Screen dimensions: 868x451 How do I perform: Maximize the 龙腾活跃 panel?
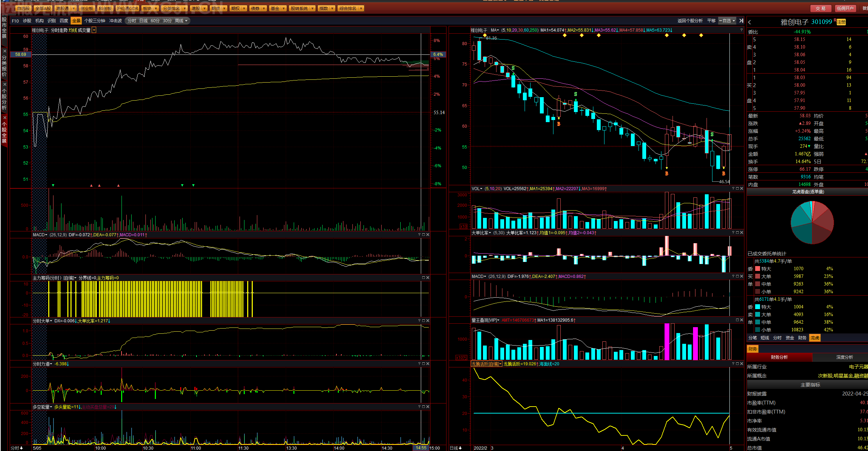click(x=737, y=364)
